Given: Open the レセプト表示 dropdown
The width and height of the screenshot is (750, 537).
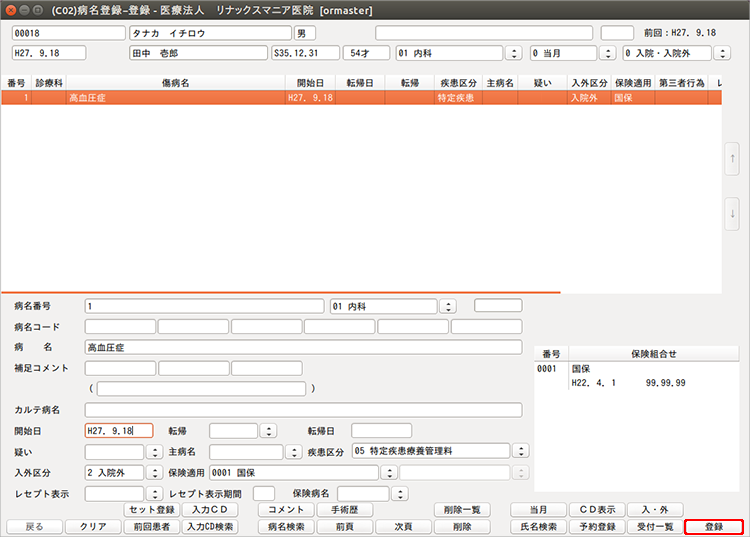Looking at the screenshot, I should coord(154,493).
